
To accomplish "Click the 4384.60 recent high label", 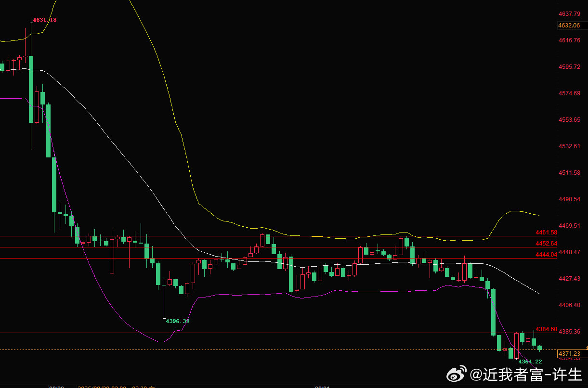I will 546,329.
